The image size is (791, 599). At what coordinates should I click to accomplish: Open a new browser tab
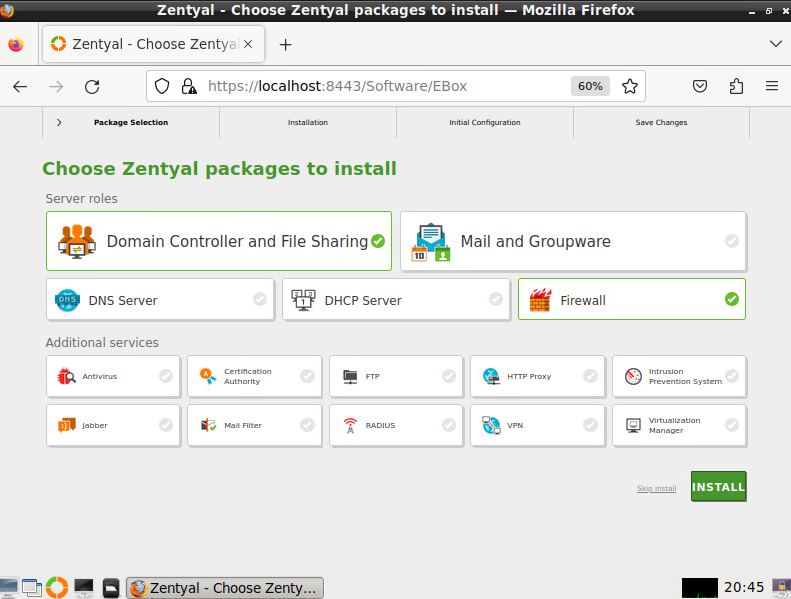[x=286, y=44]
